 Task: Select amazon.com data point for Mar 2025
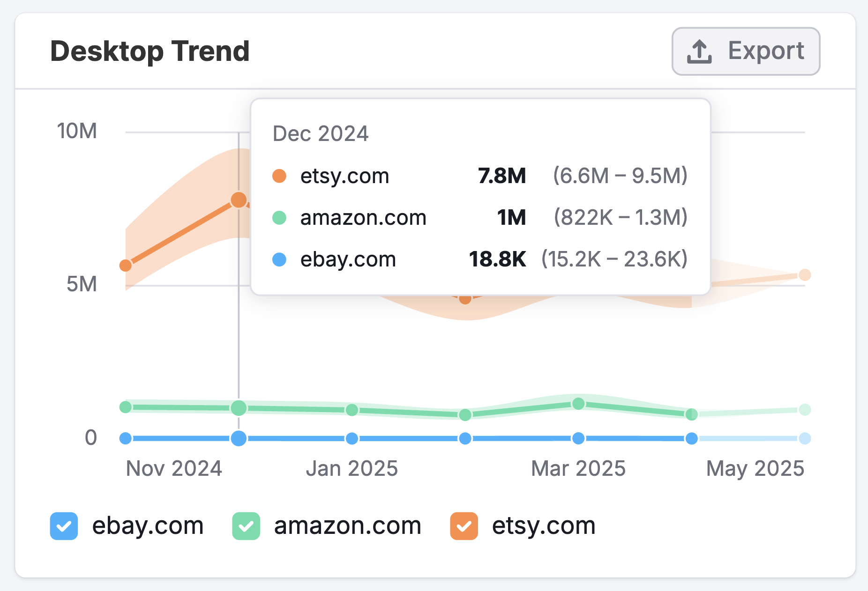pyautogui.click(x=578, y=404)
